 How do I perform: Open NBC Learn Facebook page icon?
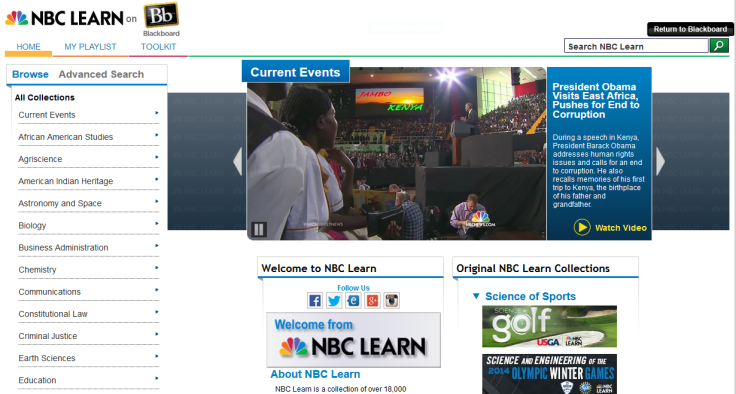(315, 301)
